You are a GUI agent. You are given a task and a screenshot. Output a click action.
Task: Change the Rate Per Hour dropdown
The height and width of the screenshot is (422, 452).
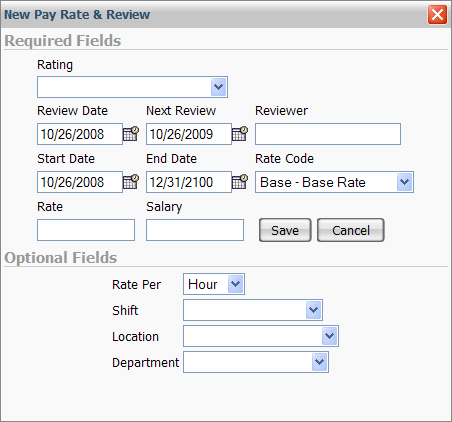[x=214, y=284]
